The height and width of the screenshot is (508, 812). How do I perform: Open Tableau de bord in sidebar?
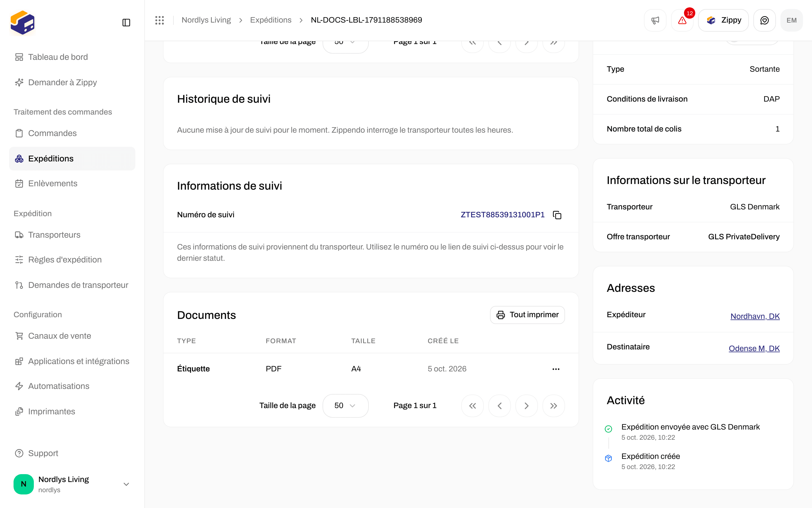[x=72, y=57]
